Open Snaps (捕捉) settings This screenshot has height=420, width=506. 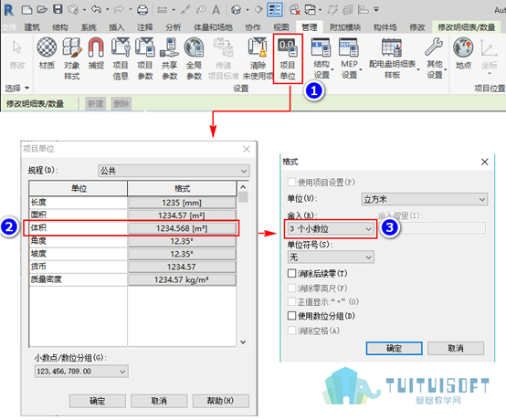(x=96, y=54)
